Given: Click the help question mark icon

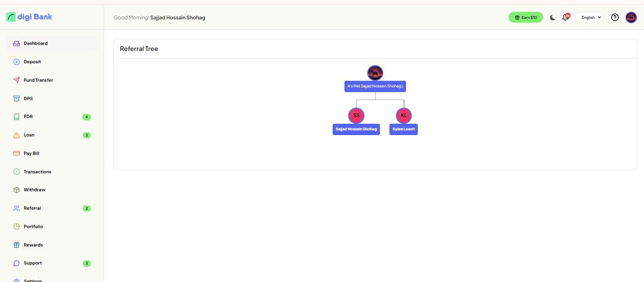Looking at the screenshot, I should tap(615, 17).
